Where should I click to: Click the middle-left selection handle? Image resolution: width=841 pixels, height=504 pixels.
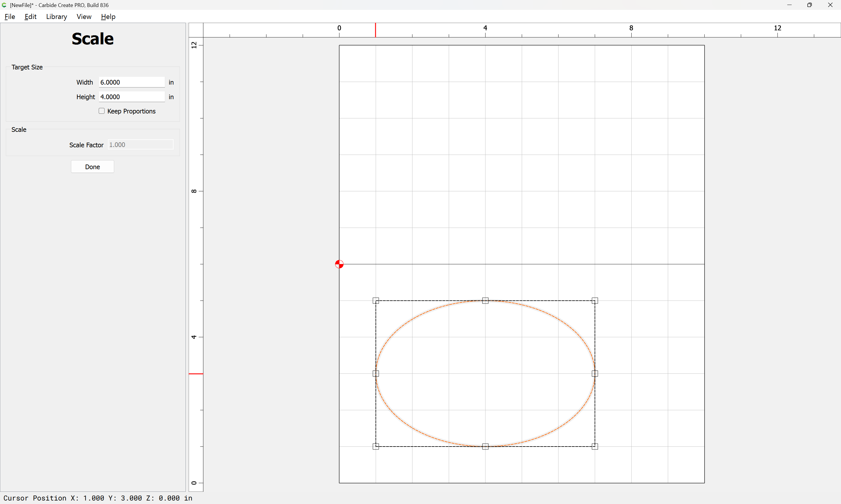376,373
